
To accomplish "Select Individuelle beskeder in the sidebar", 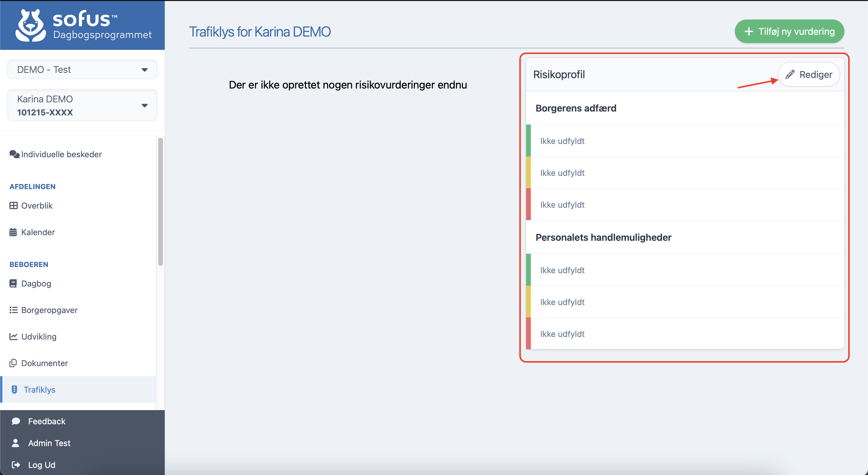I will tap(61, 154).
